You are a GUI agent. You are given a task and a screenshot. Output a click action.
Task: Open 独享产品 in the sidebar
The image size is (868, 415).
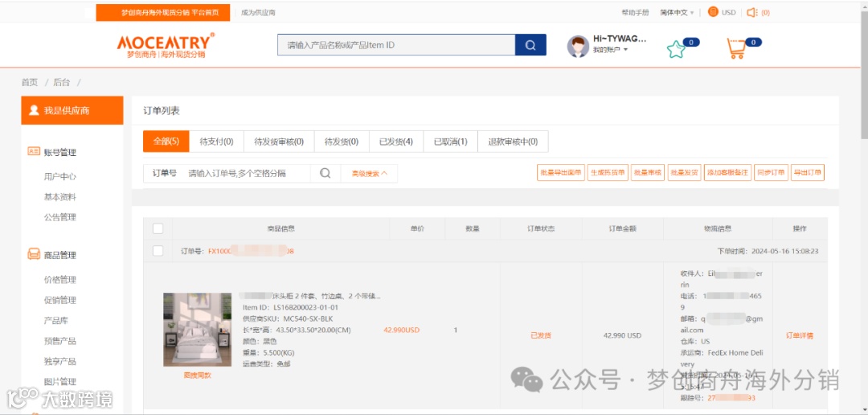[60, 361]
